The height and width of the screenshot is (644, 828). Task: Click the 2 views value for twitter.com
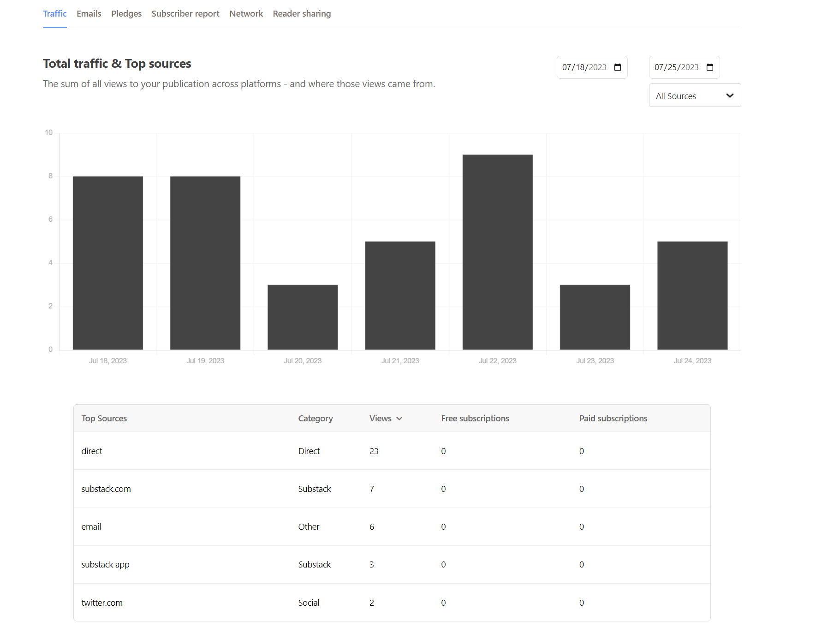372,603
